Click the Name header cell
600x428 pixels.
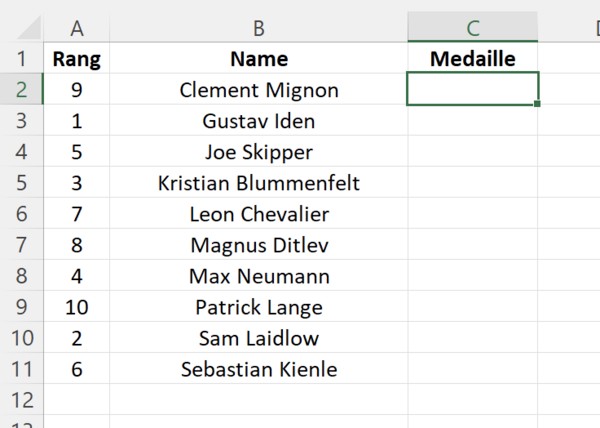pyautogui.click(x=259, y=58)
